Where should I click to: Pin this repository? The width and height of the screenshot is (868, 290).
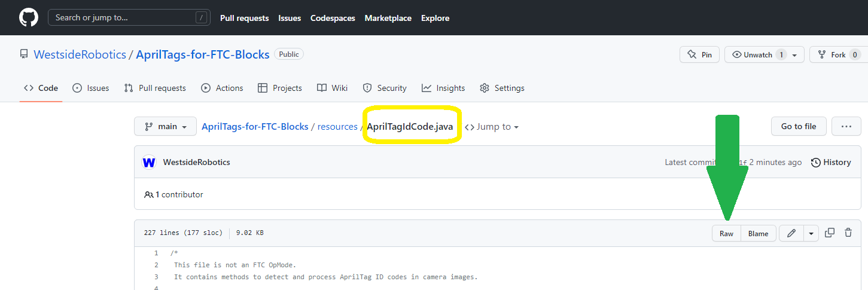tap(699, 54)
